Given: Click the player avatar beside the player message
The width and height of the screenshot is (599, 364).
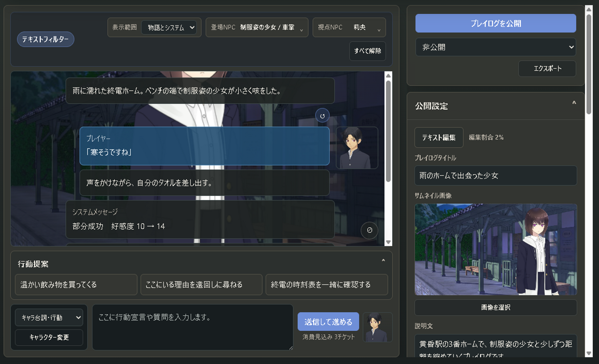Looking at the screenshot, I should pyautogui.click(x=357, y=148).
